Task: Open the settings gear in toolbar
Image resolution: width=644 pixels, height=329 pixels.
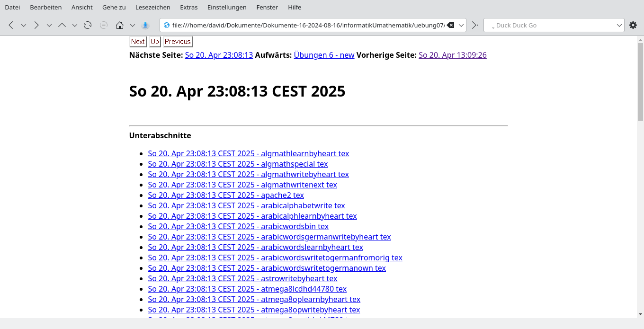Action: (633, 25)
